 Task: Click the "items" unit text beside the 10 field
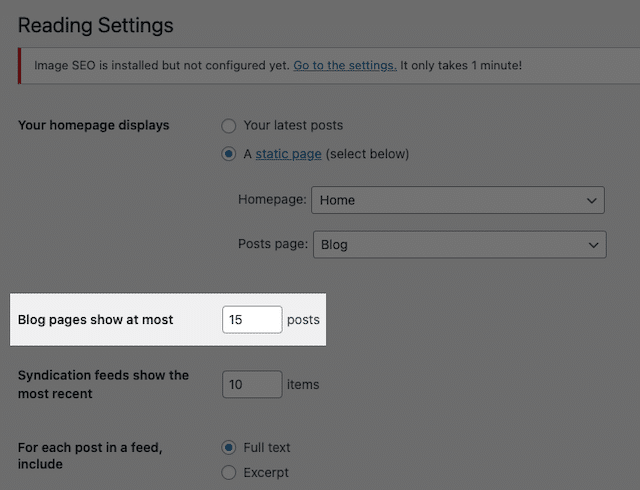[303, 384]
